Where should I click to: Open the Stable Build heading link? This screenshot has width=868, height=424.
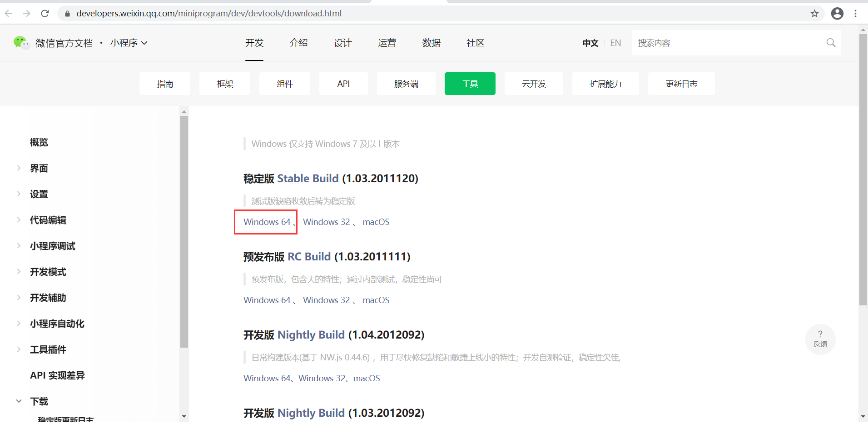tap(308, 178)
